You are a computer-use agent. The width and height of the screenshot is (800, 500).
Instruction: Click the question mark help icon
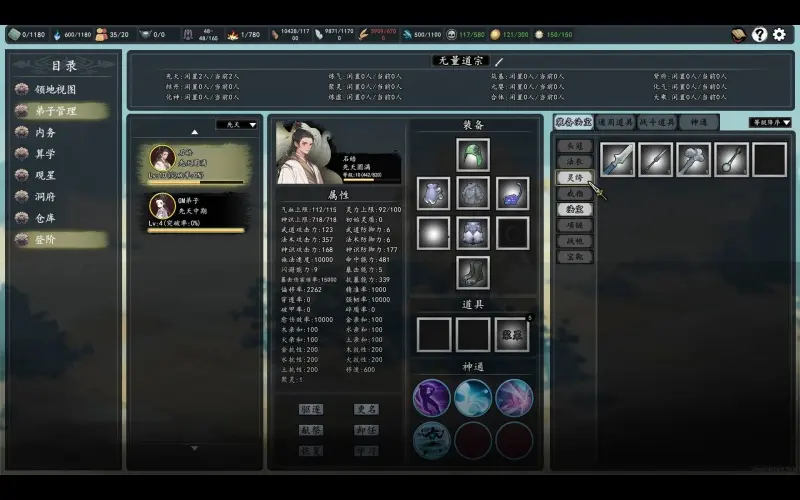[x=760, y=35]
